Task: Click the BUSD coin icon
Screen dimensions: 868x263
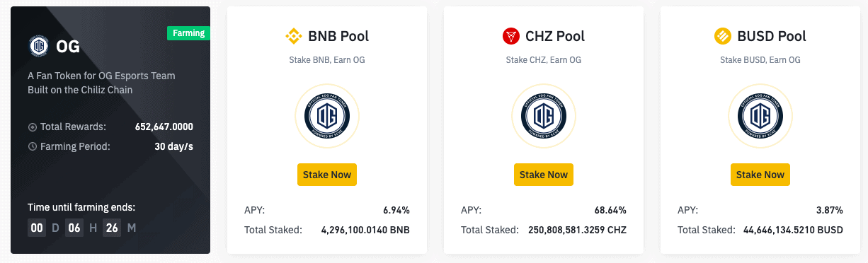Action: pos(722,36)
